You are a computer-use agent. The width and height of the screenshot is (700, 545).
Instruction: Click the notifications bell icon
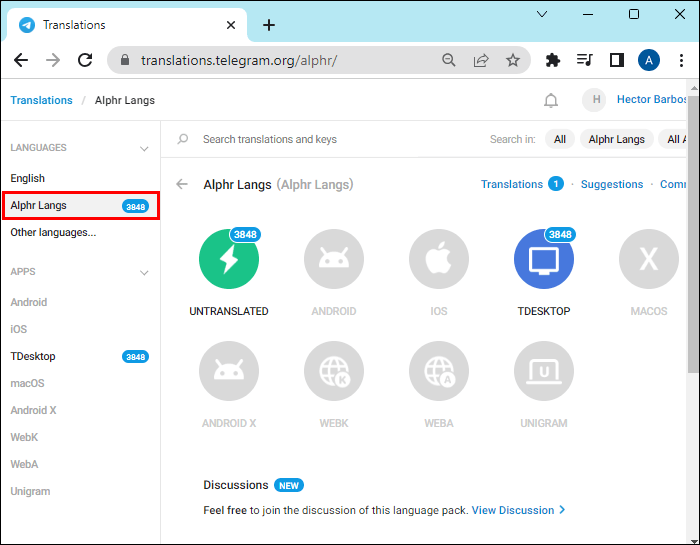point(551,100)
